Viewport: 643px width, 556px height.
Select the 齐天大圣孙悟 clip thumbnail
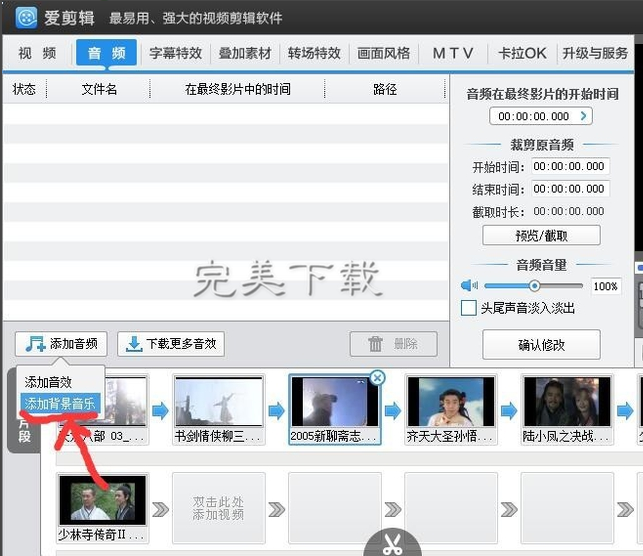coord(451,402)
